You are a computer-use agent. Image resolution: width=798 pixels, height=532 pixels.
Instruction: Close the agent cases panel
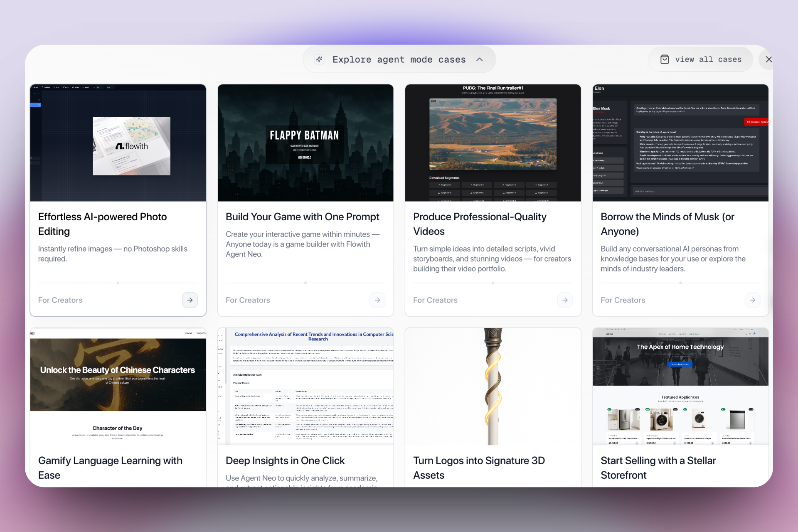tap(768, 59)
